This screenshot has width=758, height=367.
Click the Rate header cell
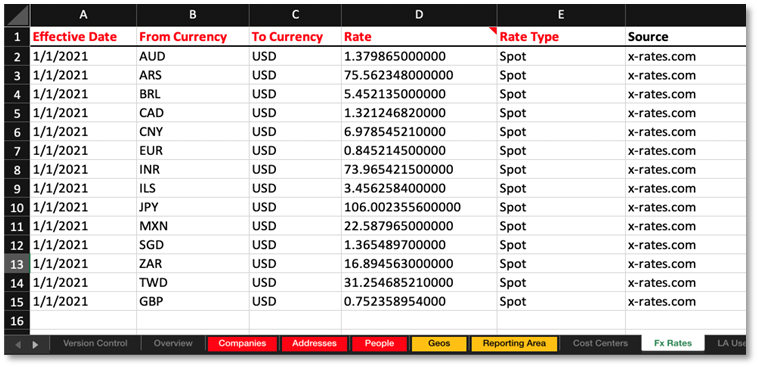pos(419,37)
